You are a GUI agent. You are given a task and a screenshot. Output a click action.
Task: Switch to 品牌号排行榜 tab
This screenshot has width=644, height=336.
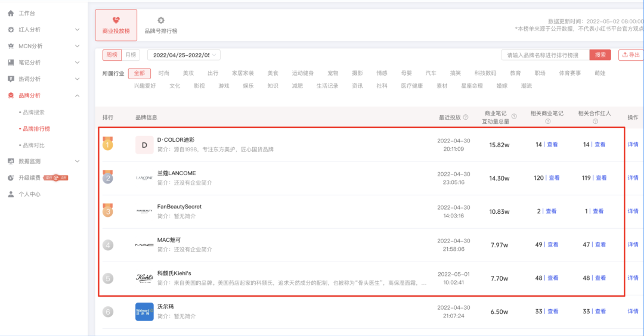pos(161,25)
